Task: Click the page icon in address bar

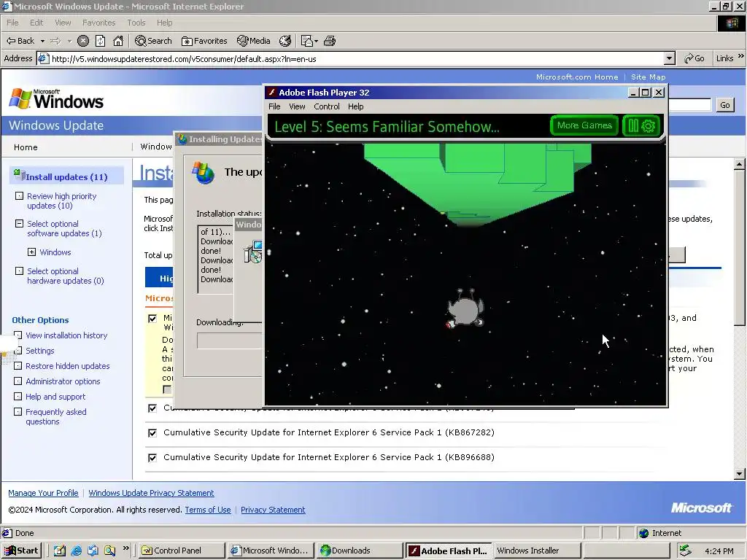Action: 43,58
